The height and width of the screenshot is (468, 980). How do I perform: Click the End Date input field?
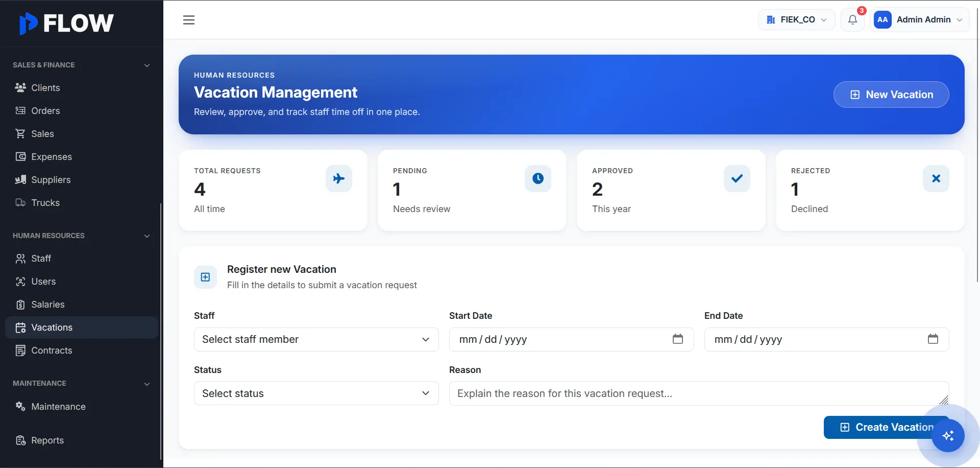point(826,339)
